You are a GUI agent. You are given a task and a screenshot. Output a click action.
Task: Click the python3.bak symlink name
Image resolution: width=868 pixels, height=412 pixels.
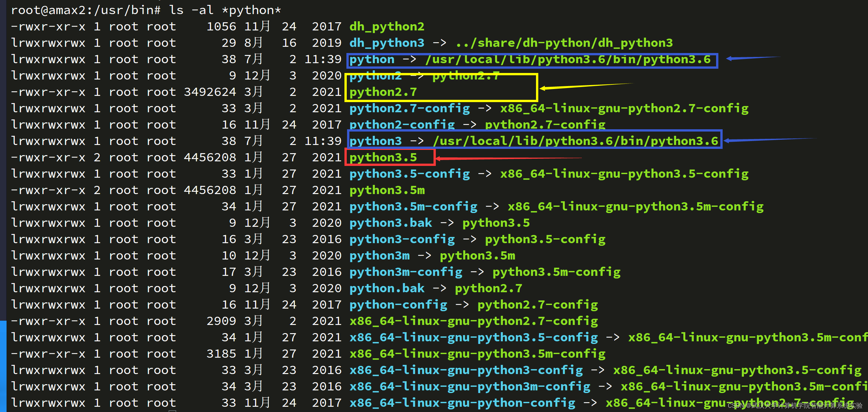pyautogui.click(x=391, y=223)
